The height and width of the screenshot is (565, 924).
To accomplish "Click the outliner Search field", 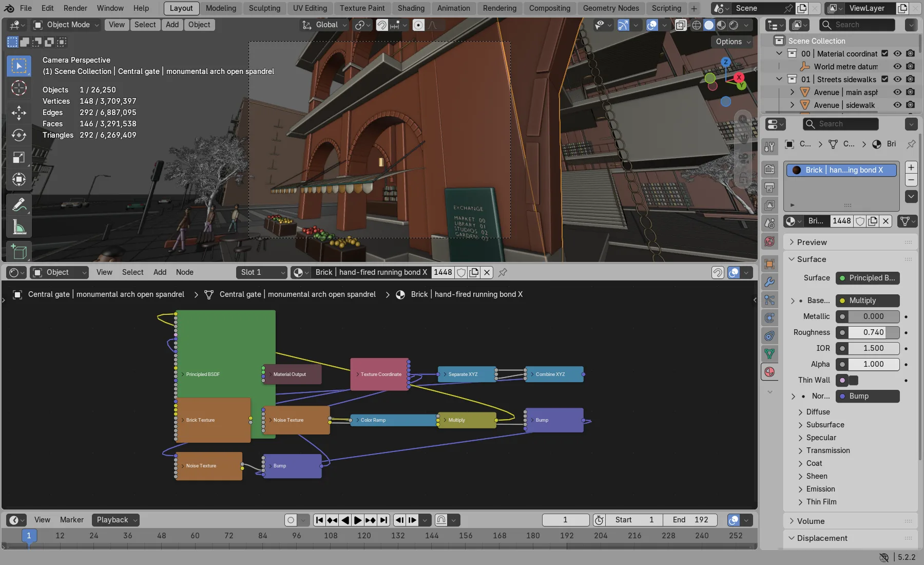I will pyautogui.click(x=857, y=25).
